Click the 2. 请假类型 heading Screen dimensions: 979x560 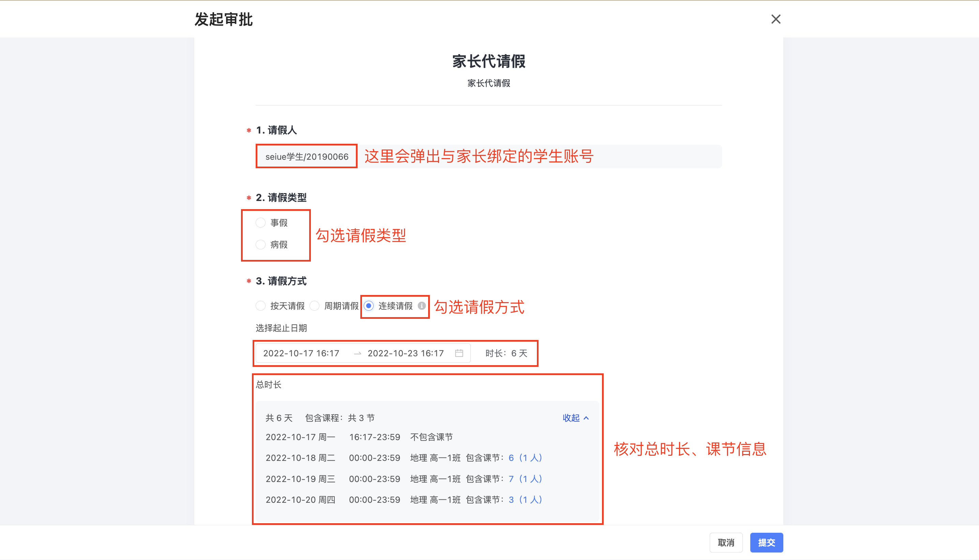[x=281, y=198]
